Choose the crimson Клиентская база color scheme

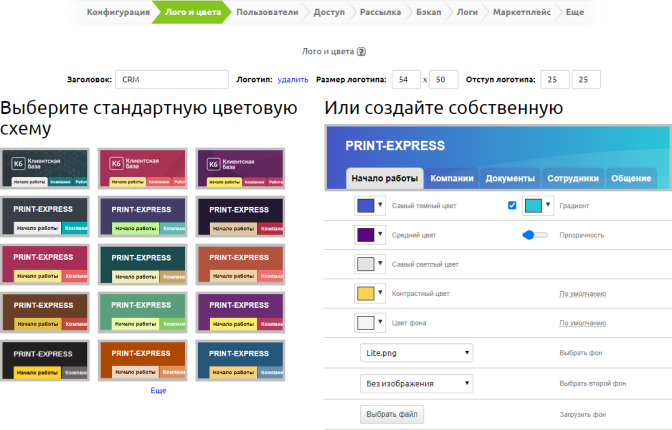[142, 168]
